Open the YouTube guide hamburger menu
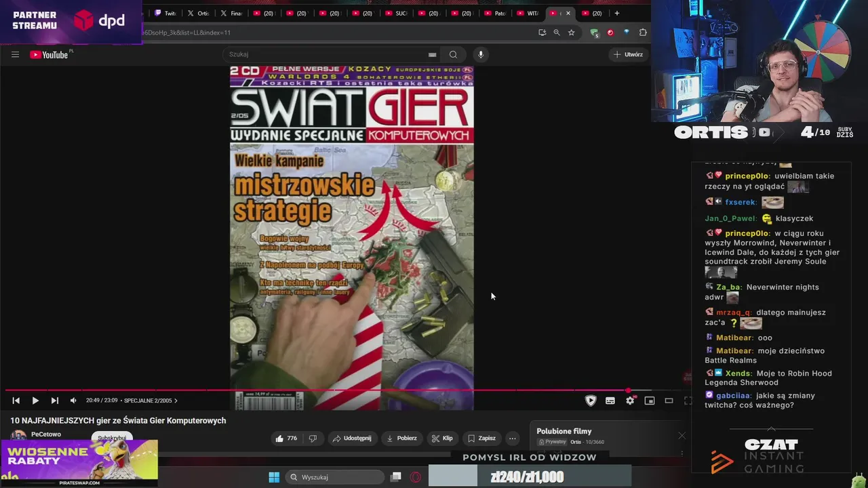The height and width of the screenshot is (488, 868). 15,55
